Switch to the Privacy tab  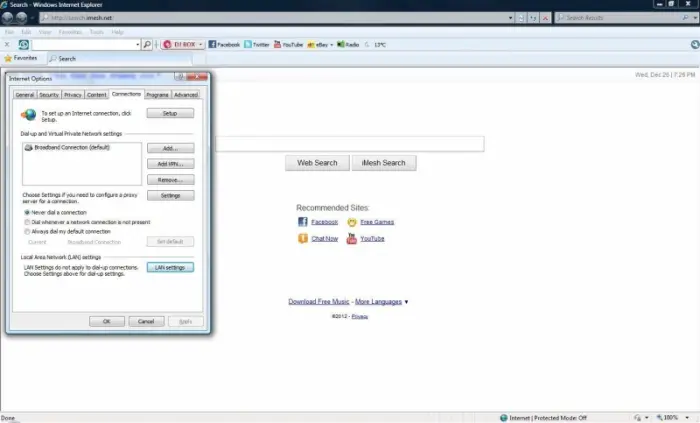(x=72, y=95)
